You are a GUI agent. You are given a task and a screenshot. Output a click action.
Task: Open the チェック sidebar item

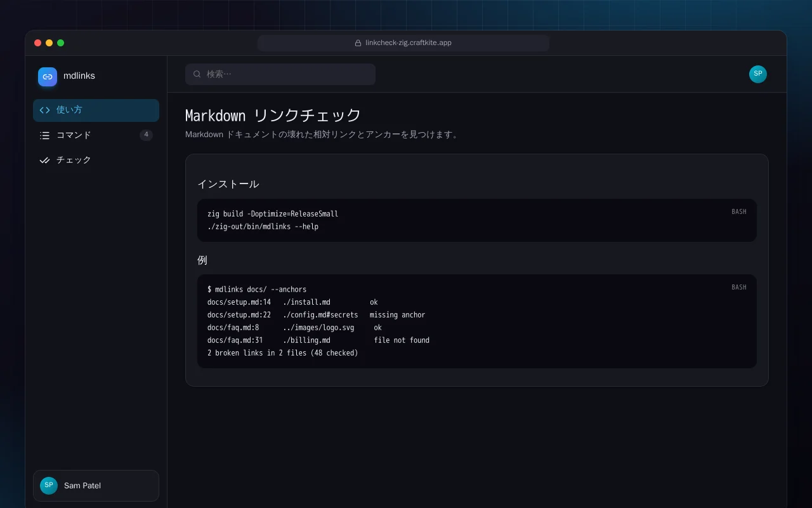click(x=96, y=160)
